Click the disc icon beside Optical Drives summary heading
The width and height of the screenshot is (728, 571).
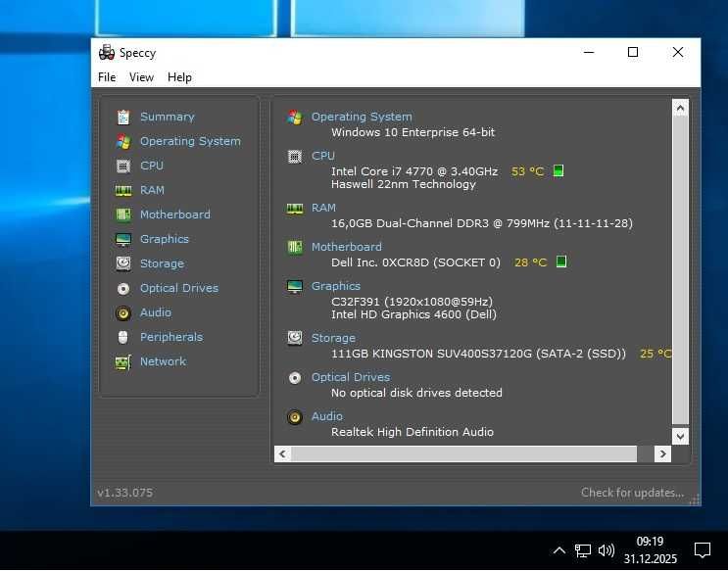(x=295, y=378)
